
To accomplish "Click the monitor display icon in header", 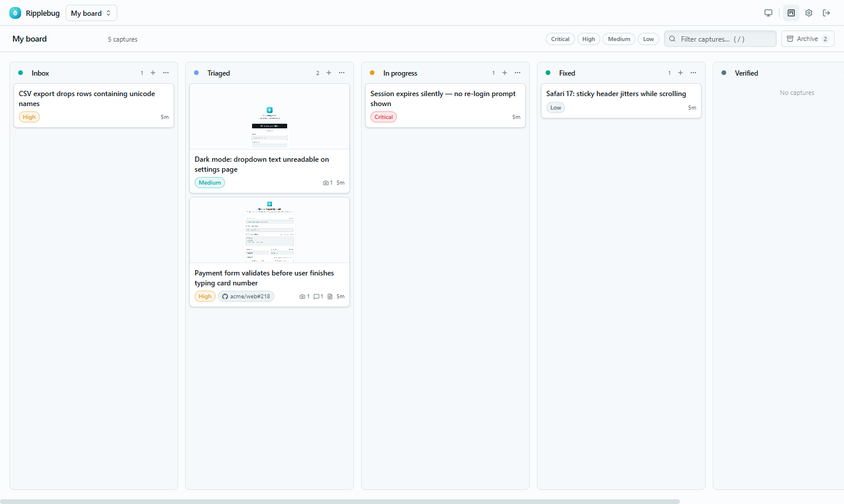I will click(768, 13).
